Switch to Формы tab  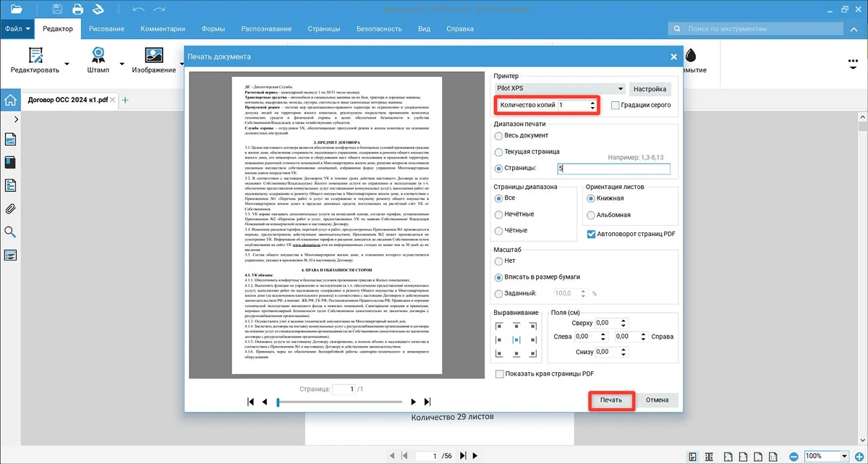213,29
